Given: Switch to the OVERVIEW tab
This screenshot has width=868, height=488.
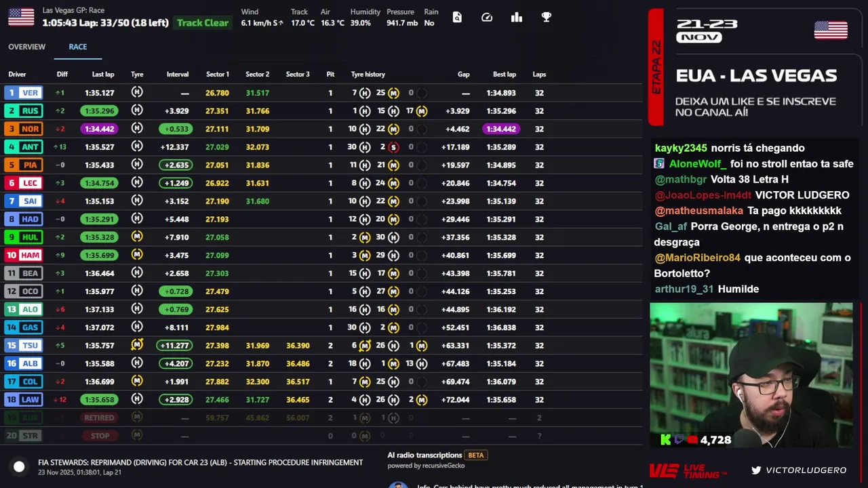Looking at the screenshot, I should pyautogui.click(x=26, y=47).
